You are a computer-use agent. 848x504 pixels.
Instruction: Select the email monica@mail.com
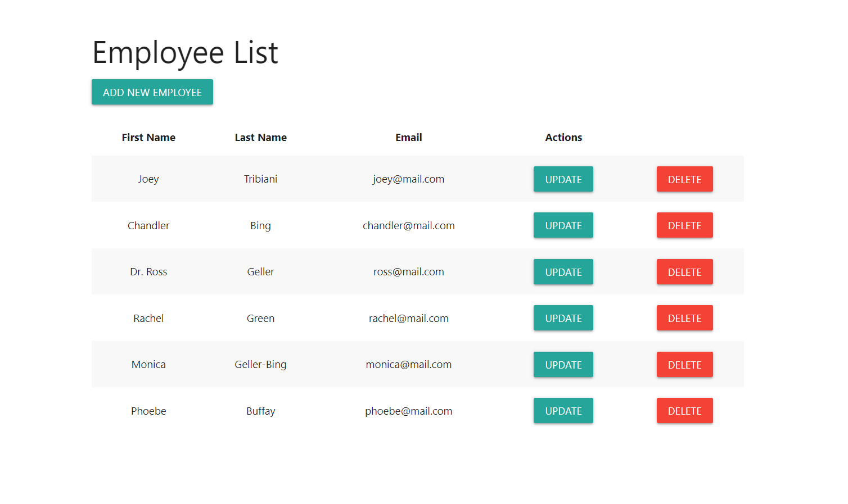coord(408,364)
